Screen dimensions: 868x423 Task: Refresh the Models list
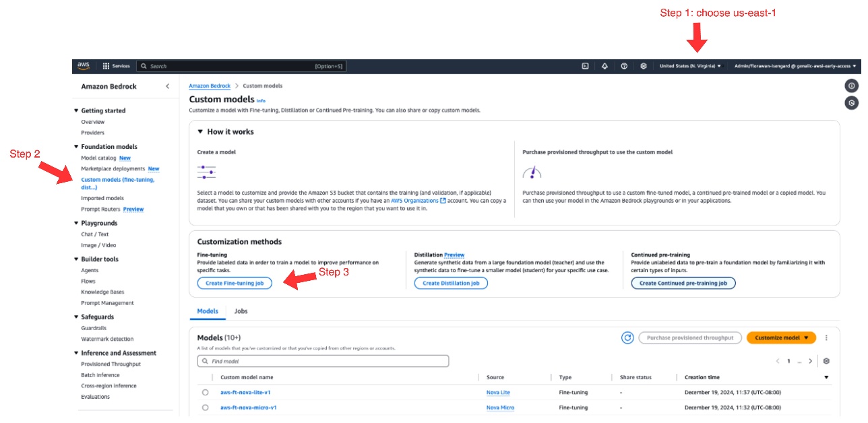(x=627, y=337)
